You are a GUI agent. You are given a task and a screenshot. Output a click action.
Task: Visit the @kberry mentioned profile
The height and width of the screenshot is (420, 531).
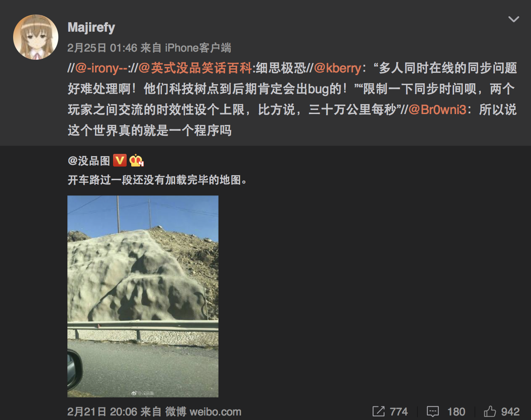coord(337,68)
